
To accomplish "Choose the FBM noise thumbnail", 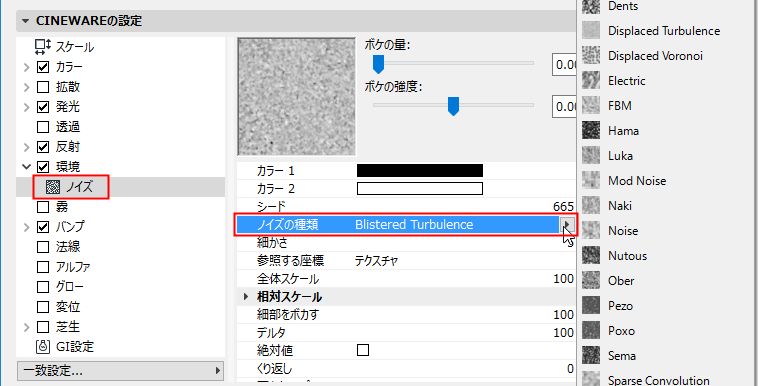I will 591,105.
